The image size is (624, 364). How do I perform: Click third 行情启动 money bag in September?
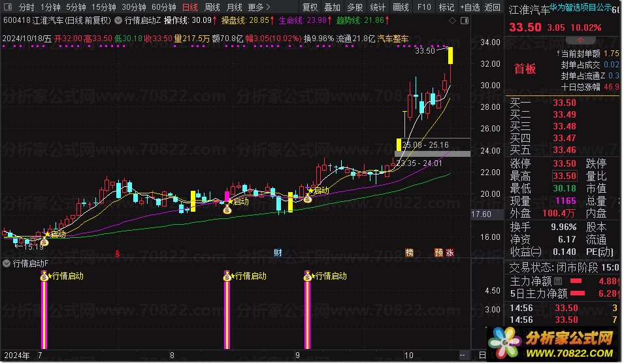(307, 276)
